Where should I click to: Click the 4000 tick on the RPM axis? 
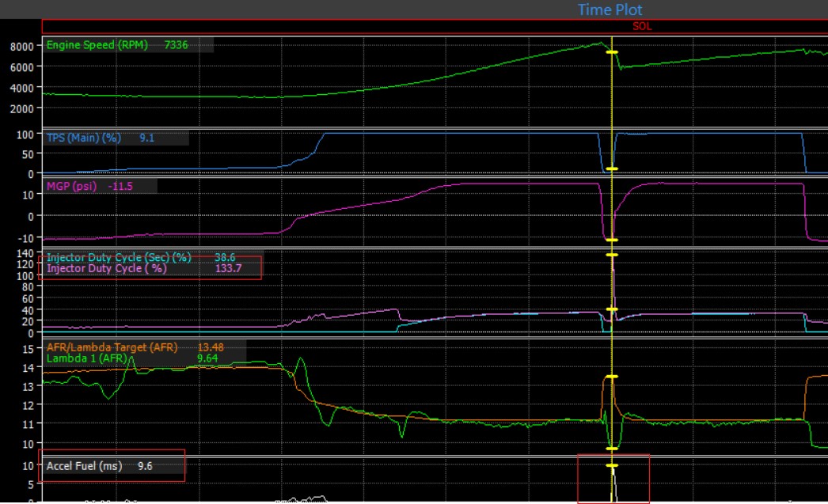click(x=21, y=88)
